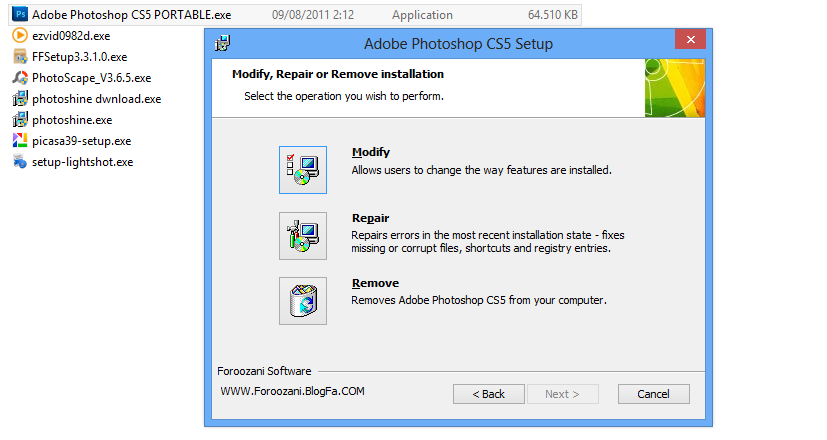Click the Remove recycle bin icon button

pos(303,300)
